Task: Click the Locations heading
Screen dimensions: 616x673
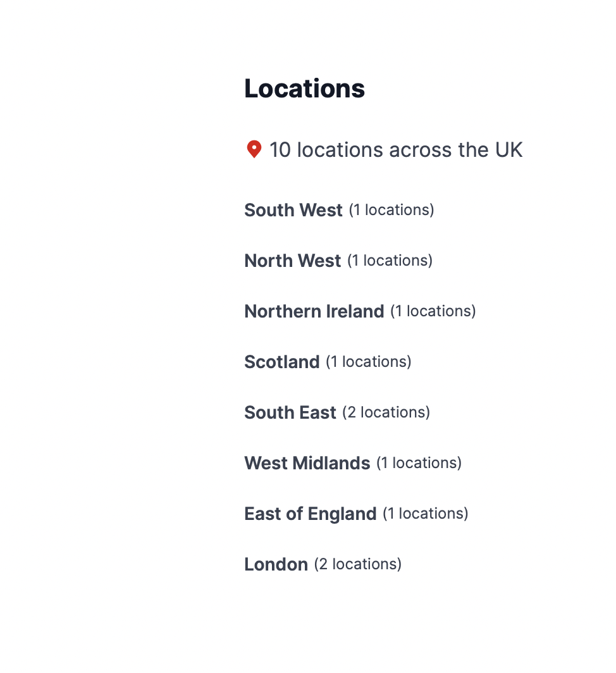Action: (304, 89)
